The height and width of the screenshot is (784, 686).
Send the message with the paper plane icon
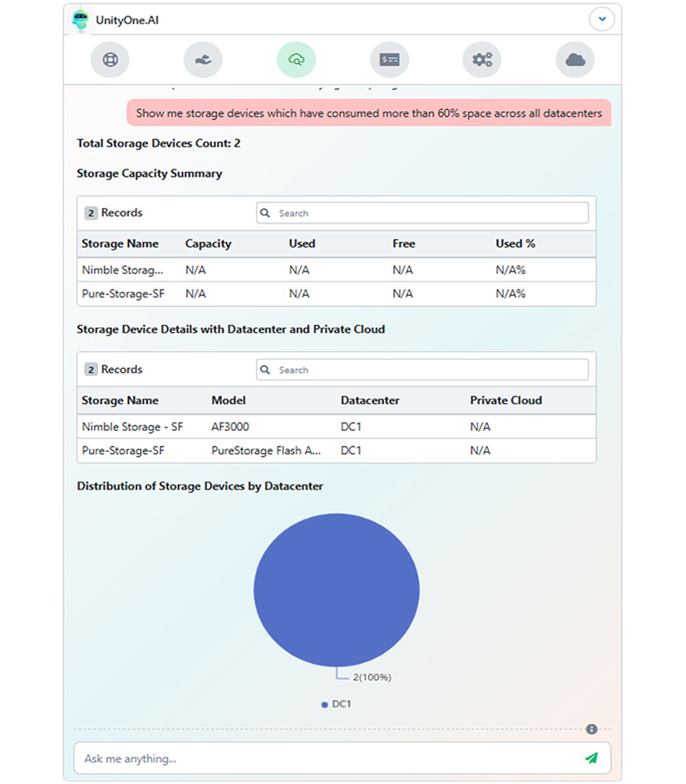click(x=591, y=758)
